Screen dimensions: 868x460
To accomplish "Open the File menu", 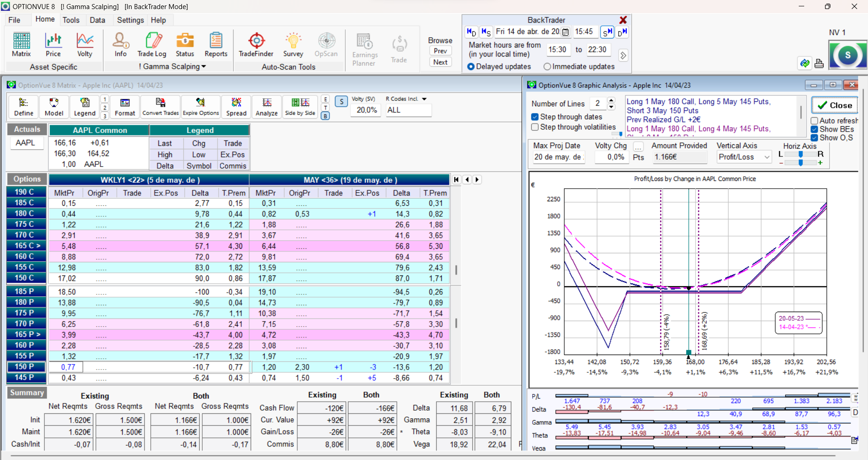I will pos(14,20).
